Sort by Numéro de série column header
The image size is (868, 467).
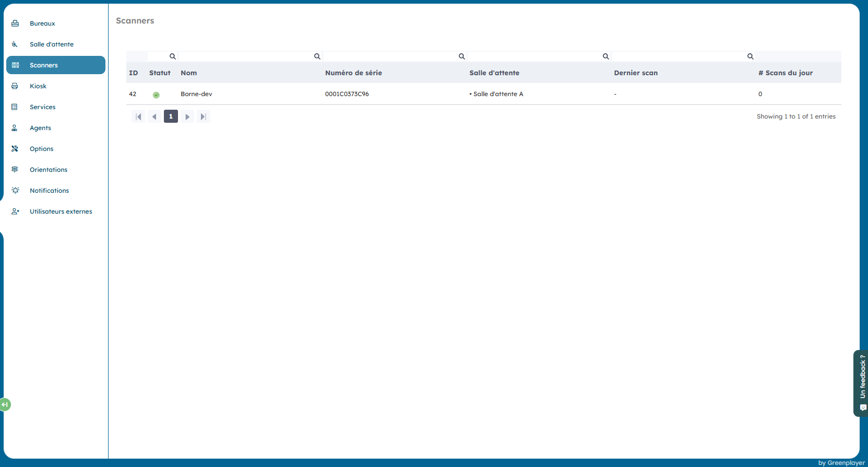click(353, 73)
